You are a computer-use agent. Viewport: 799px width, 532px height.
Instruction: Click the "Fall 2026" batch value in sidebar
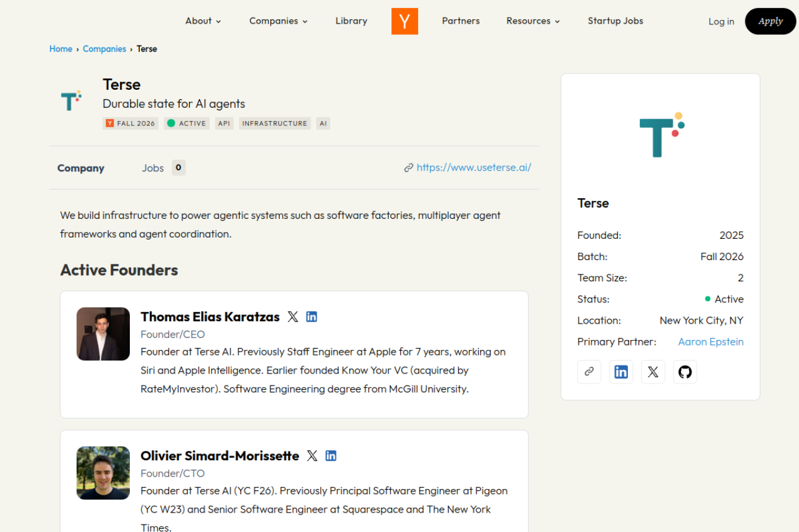722,257
